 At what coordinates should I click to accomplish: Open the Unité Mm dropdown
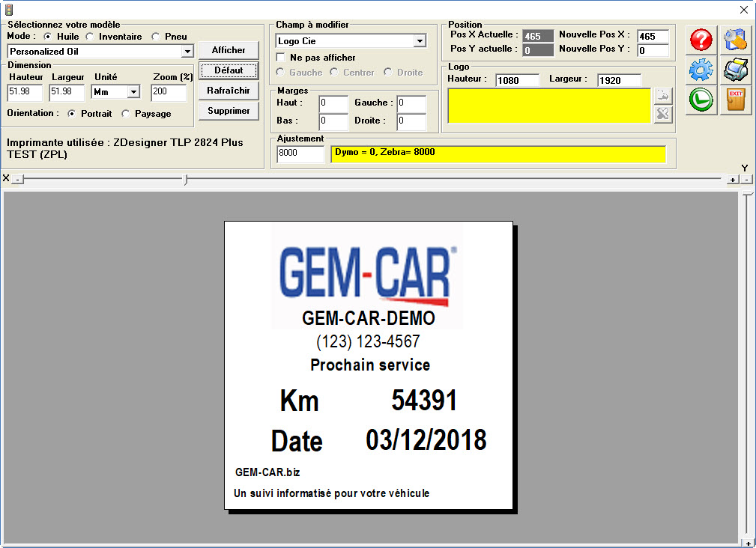(133, 91)
